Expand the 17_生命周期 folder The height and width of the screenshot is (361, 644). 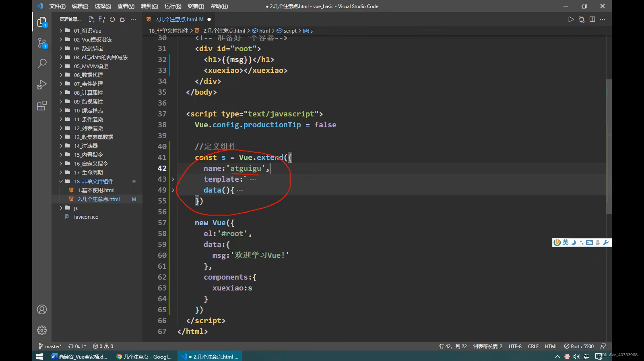[x=97, y=172]
